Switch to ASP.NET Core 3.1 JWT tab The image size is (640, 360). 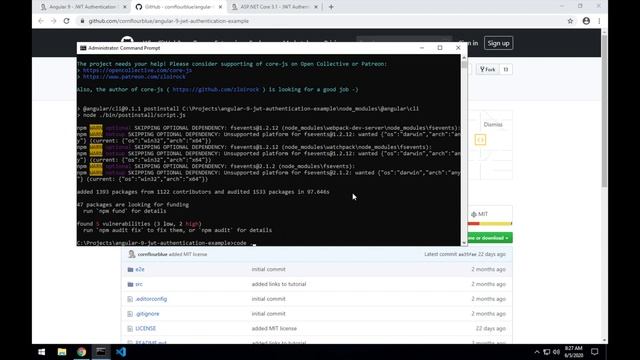(x=274, y=7)
